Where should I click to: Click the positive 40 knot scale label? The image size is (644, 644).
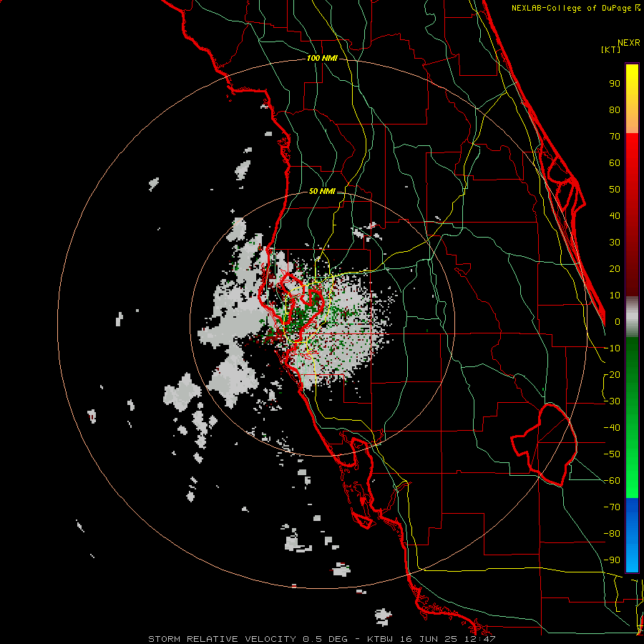click(615, 216)
